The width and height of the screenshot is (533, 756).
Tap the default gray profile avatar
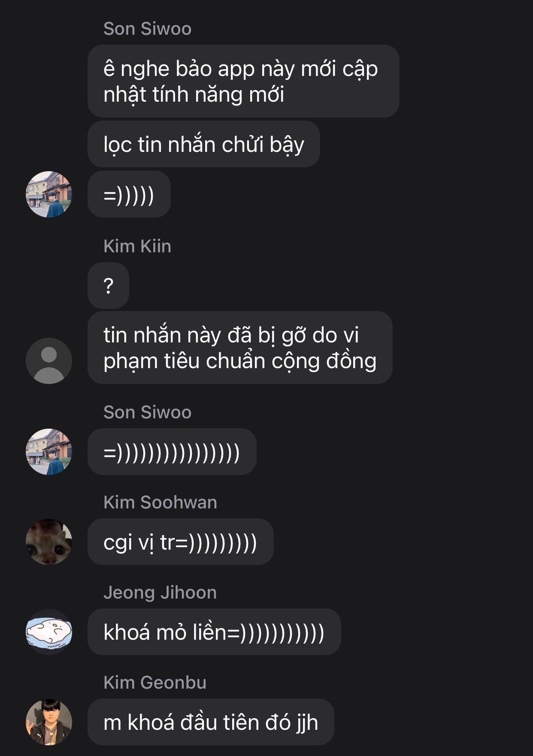49,361
